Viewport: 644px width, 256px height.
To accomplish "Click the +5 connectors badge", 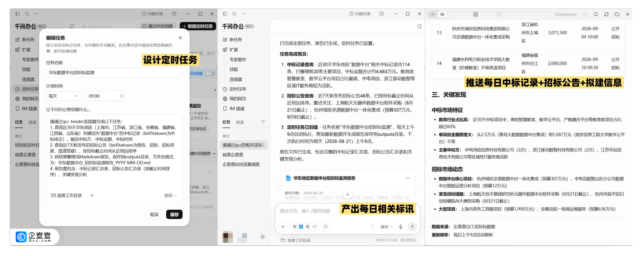I will (314, 227).
